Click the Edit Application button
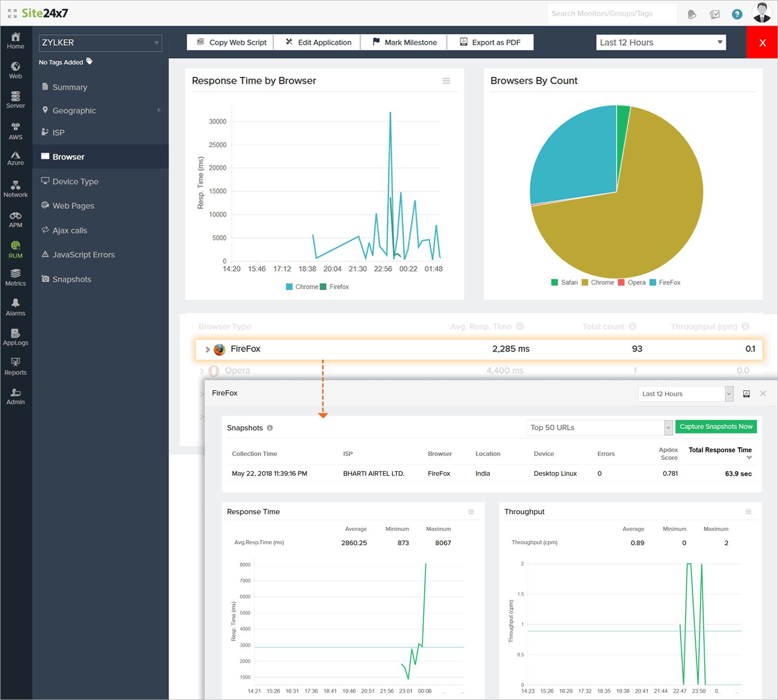The image size is (778, 700). tap(317, 42)
